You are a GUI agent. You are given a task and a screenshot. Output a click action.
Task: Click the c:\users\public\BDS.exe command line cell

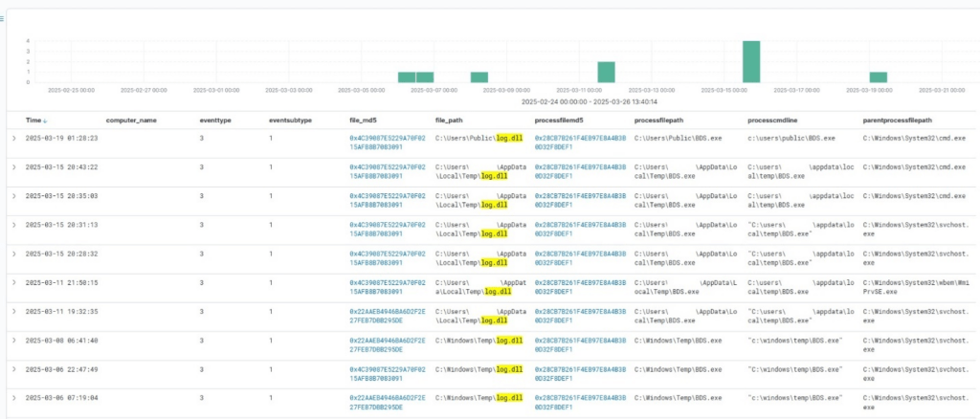[x=791, y=138]
